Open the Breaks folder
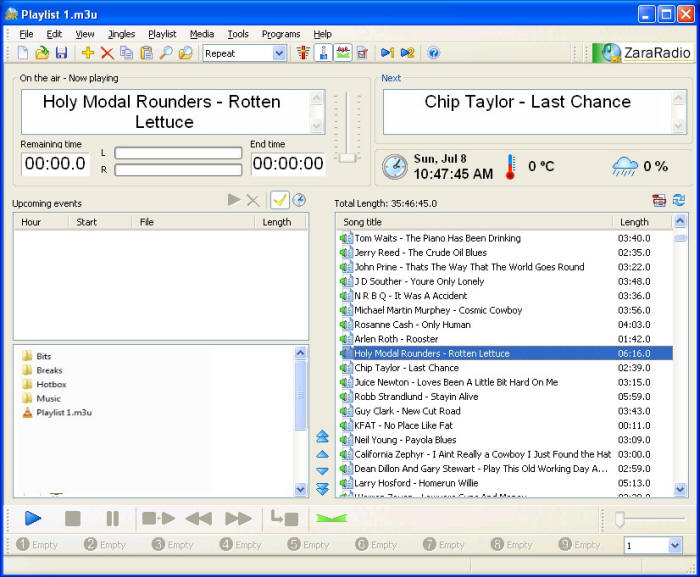 (x=42, y=370)
